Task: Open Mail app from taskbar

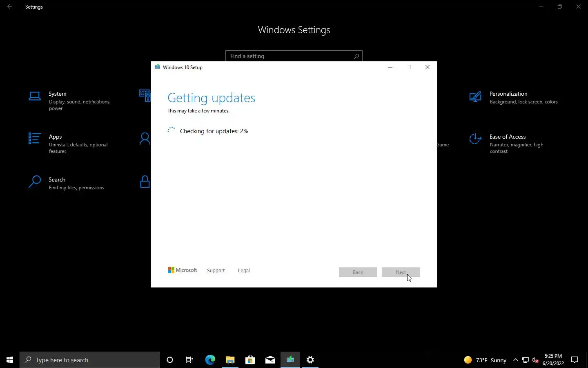Action: point(270,360)
